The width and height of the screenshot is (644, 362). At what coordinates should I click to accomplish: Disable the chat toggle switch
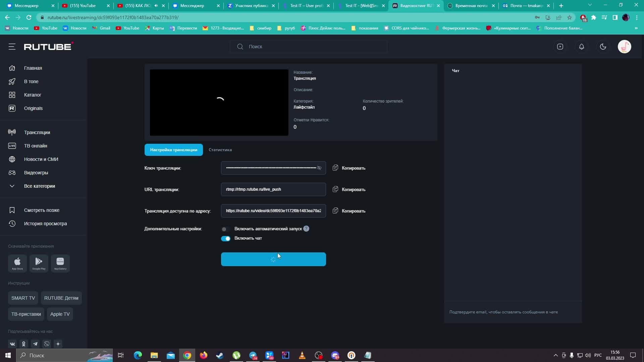[225, 238]
